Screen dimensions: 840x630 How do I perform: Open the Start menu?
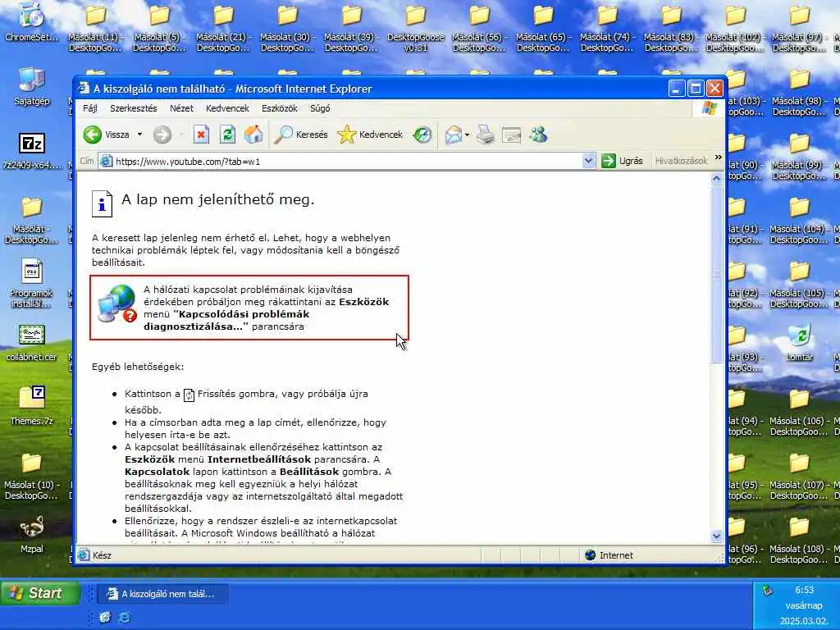39,593
